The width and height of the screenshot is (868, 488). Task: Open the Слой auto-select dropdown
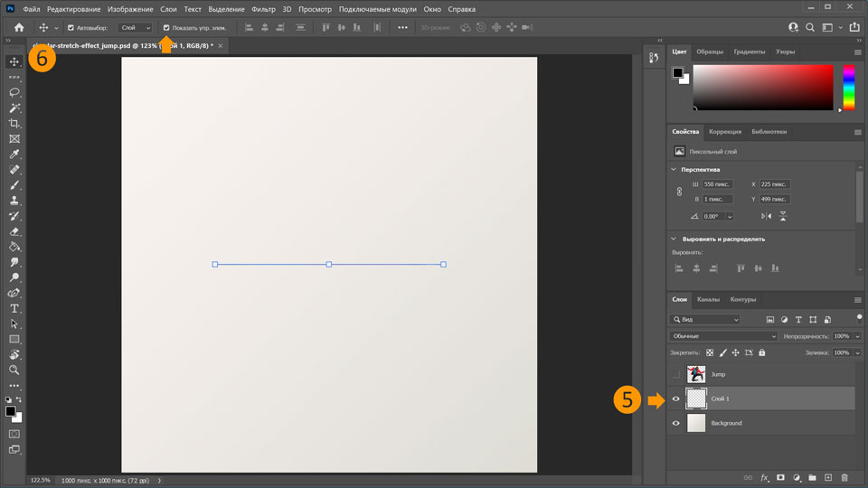pos(136,28)
